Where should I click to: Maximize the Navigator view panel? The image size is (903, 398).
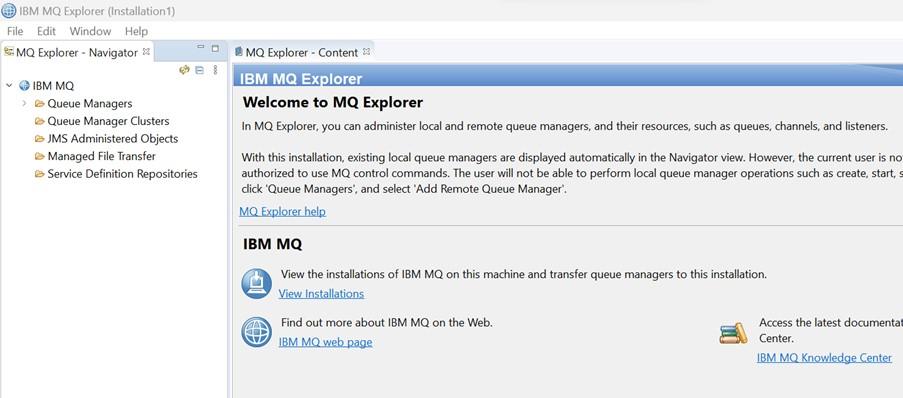(x=215, y=48)
